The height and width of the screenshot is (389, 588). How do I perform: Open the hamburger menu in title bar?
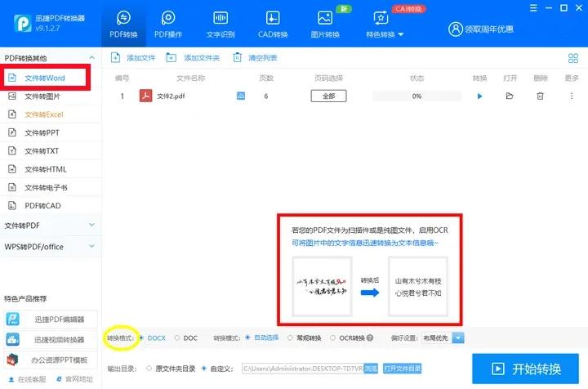(x=533, y=8)
